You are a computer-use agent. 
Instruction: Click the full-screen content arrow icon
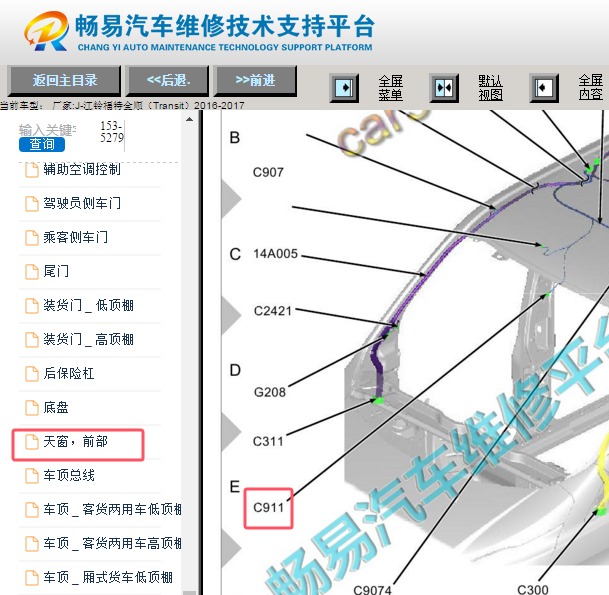(x=544, y=88)
